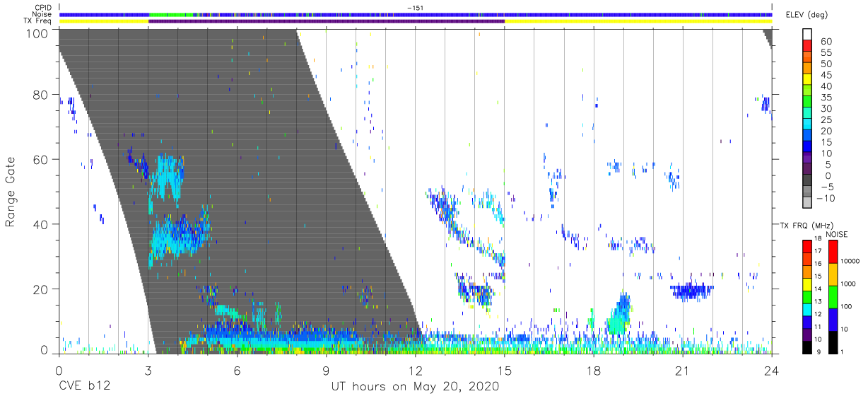Click the '12' tick on the UT hours axis

(415, 371)
